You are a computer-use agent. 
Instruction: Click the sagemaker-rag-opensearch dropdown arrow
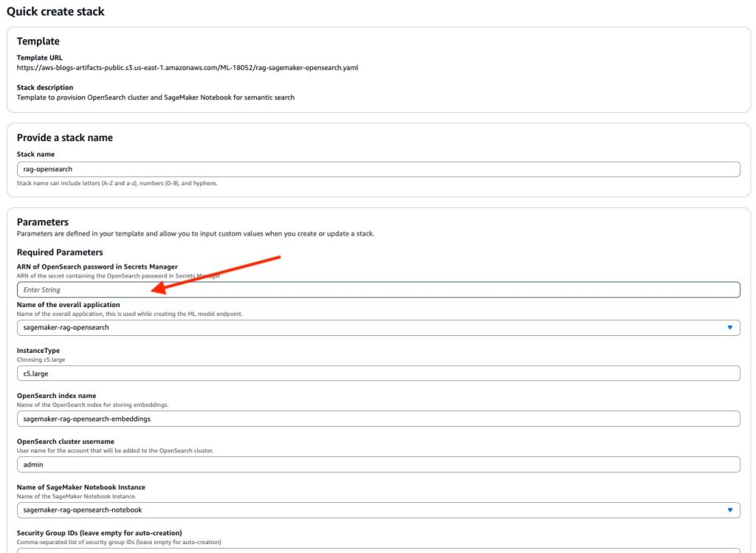tap(730, 328)
